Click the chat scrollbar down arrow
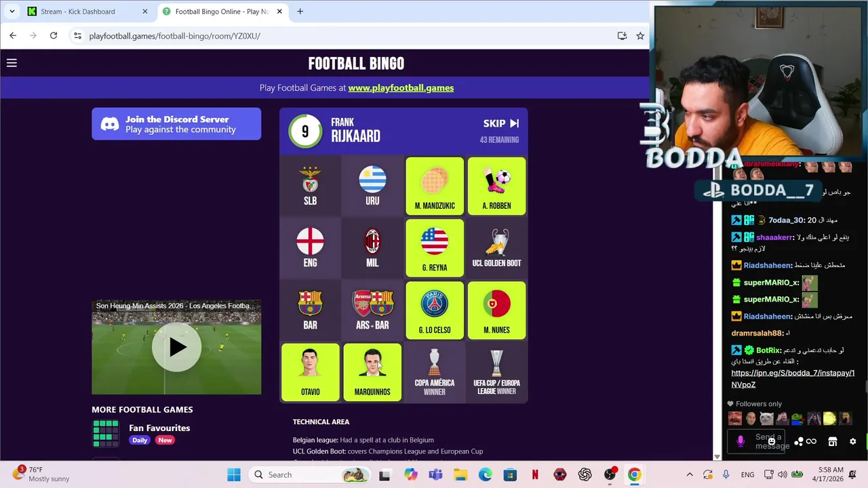The image size is (868, 488). pos(717,457)
